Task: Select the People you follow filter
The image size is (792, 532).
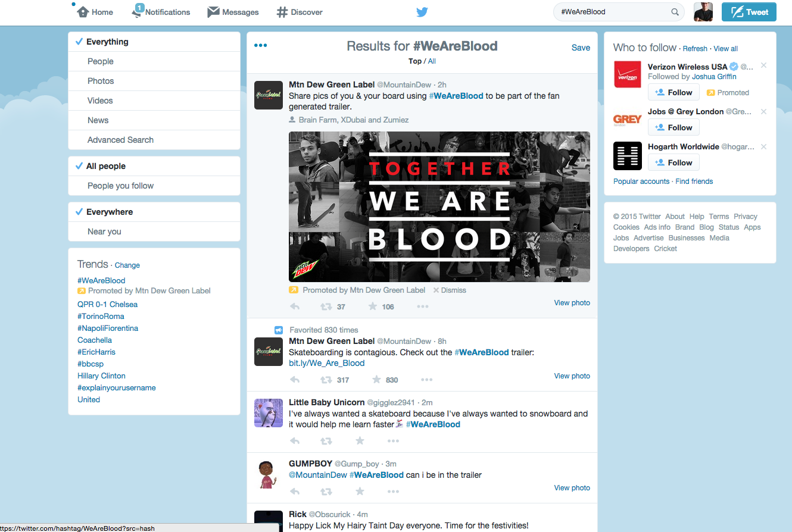Action: click(120, 186)
